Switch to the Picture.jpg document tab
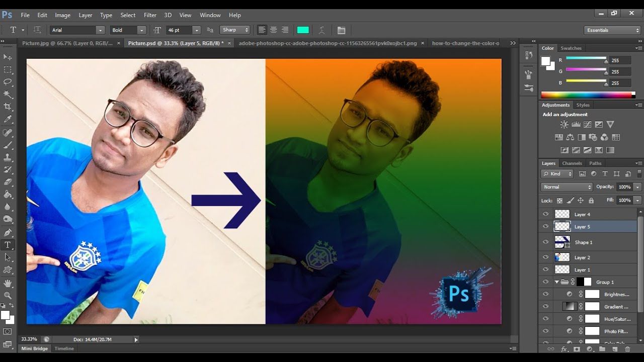This screenshot has height=362, width=644. pyautogui.click(x=67, y=43)
